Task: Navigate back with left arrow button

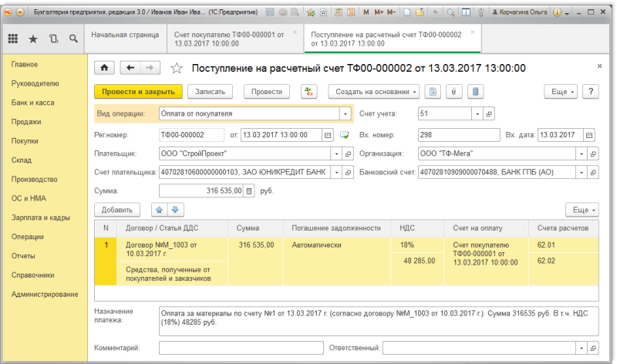Action: [x=130, y=68]
